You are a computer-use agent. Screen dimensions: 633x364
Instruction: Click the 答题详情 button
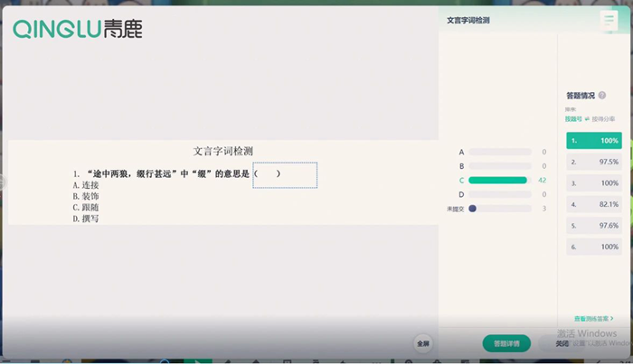(x=506, y=343)
